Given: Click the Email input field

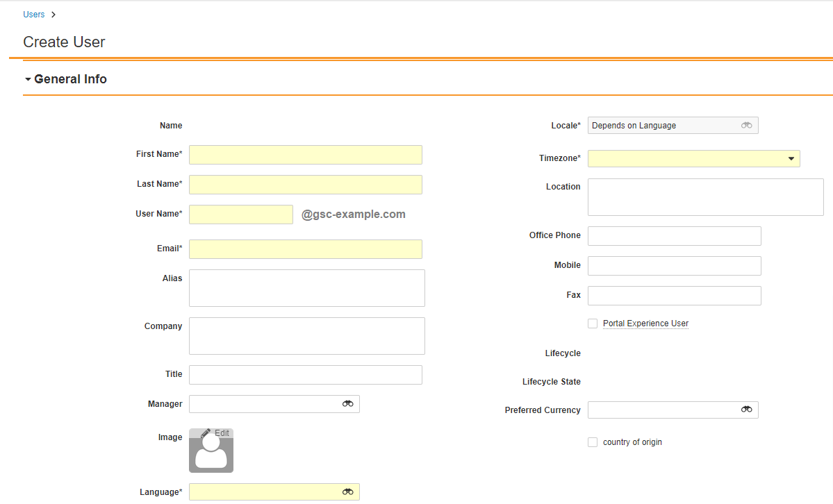Looking at the screenshot, I should click(306, 249).
